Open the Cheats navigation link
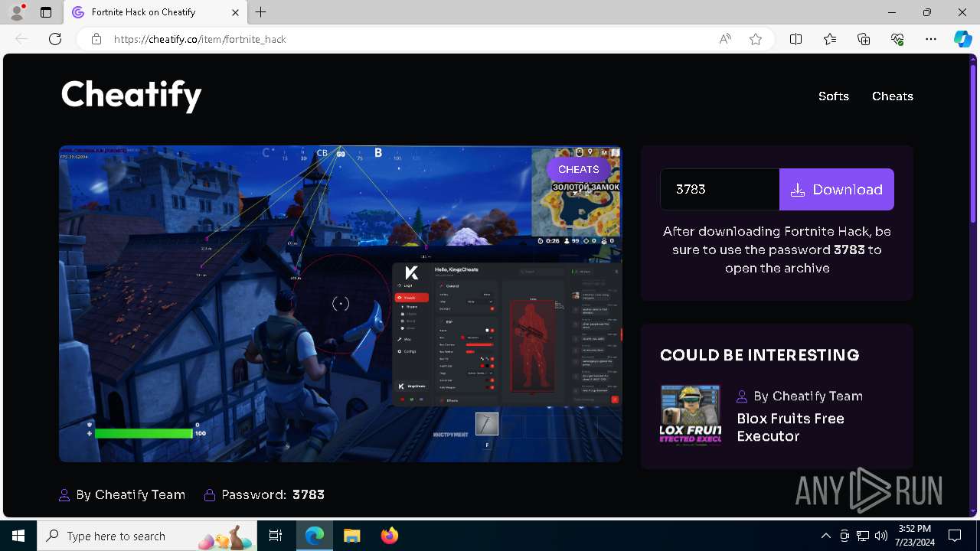Viewport: 980px width, 551px height. pos(893,96)
